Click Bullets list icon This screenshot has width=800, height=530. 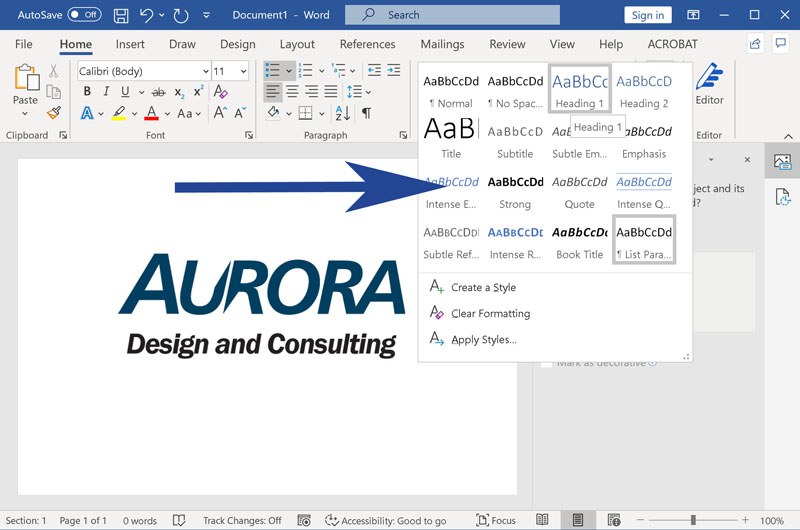tap(273, 70)
